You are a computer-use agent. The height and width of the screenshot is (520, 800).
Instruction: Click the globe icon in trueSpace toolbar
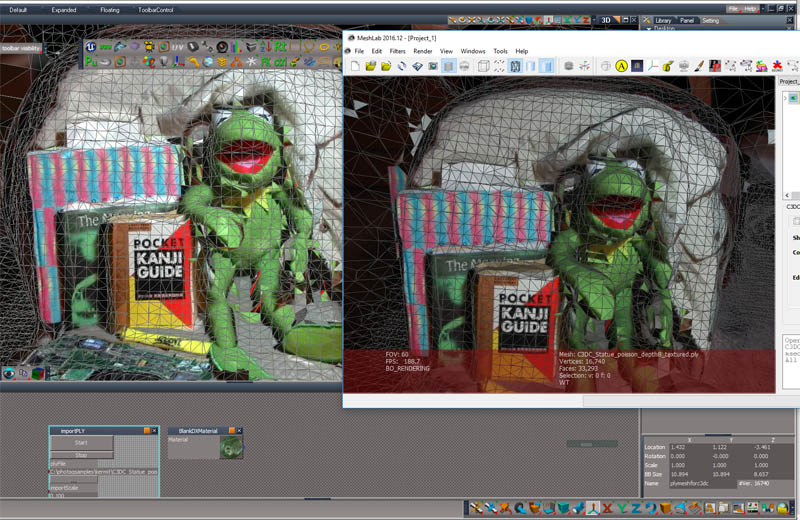tap(208, 62)
